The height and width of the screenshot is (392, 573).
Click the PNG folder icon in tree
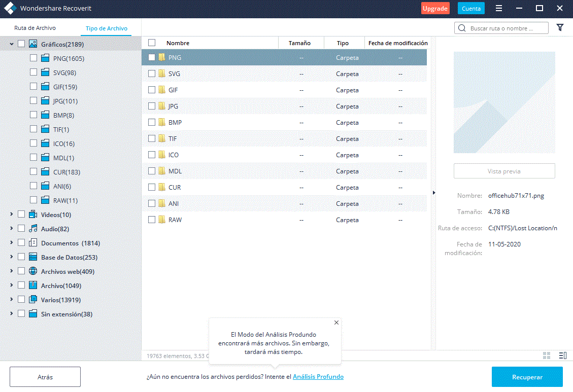[45, 58]
